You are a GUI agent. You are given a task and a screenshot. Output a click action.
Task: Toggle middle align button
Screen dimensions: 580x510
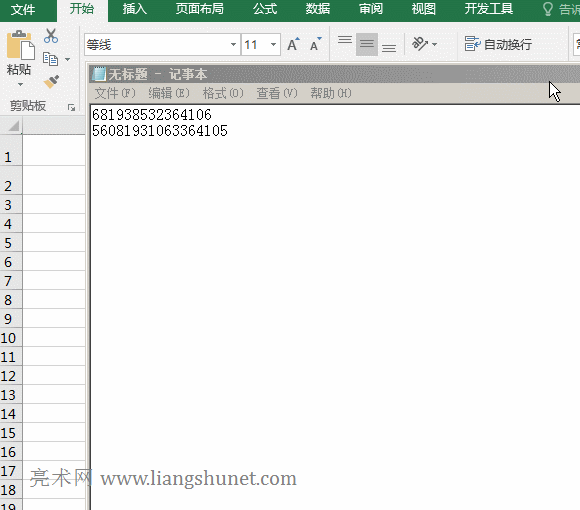click(x=367, y=44)
